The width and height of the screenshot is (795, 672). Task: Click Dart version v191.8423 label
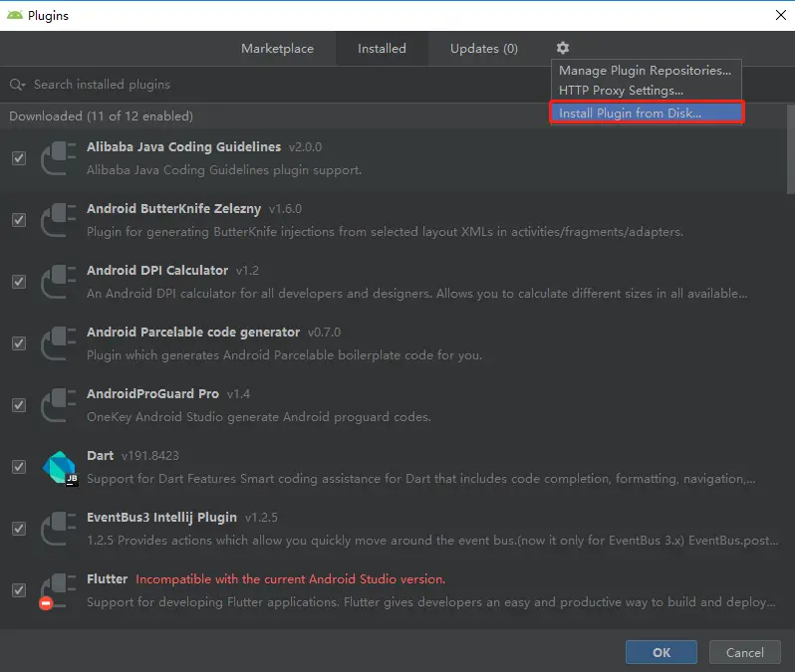pyautogui.click(x=150, y=456)
